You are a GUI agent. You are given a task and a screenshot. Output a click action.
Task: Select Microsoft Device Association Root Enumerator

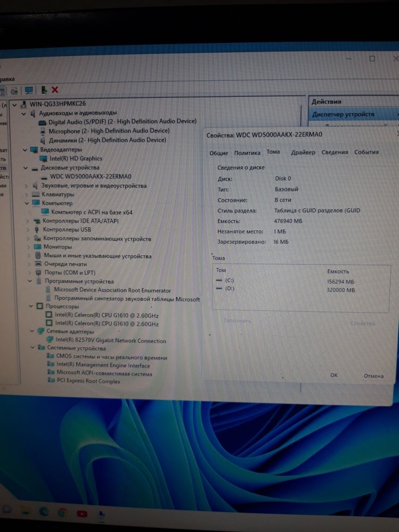point(112,290)
